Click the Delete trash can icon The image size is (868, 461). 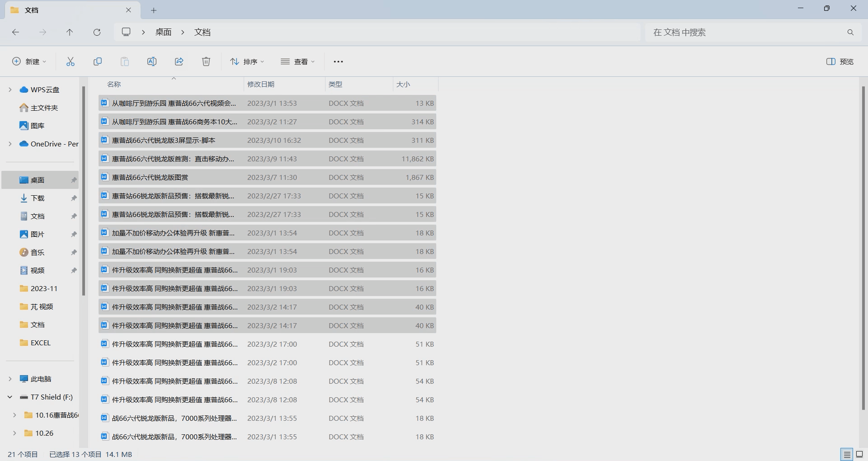click(206, 61)
